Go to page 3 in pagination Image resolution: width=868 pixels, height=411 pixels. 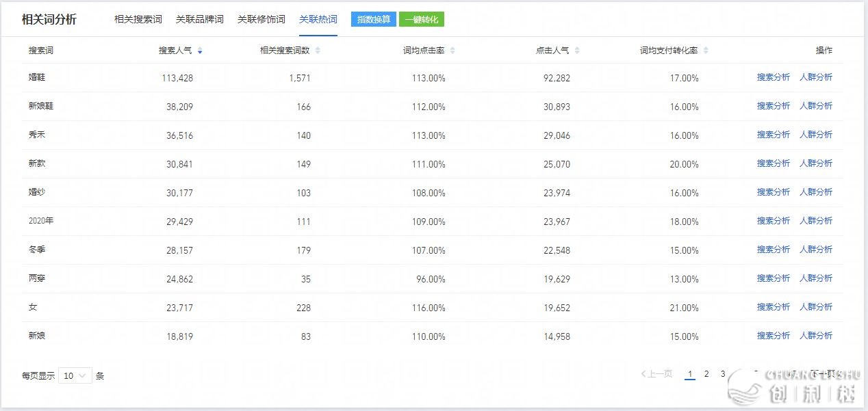pyautogui.click(x=723, y=374)
